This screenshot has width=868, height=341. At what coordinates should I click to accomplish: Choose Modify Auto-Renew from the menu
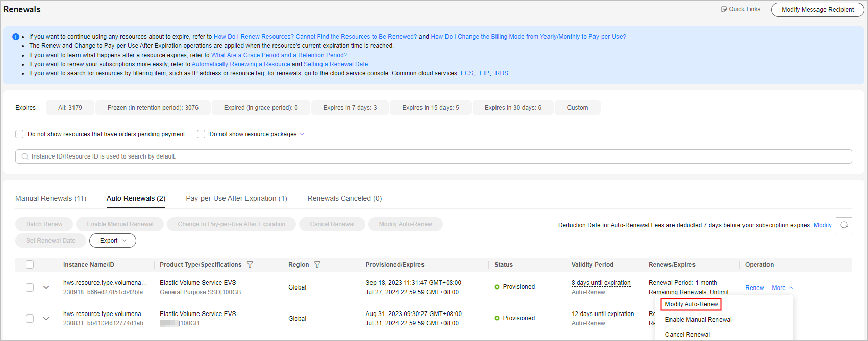pyautogui.click(x=691, y=304)
